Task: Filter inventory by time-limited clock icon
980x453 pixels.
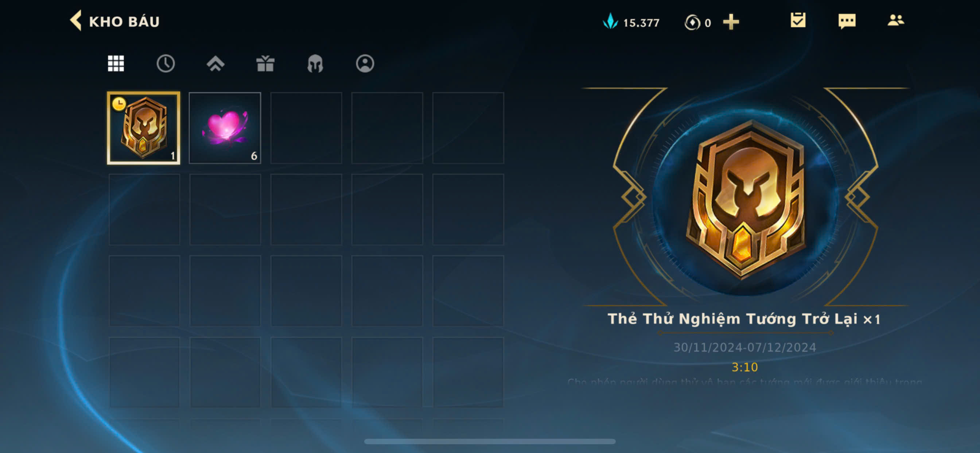Action: click(x=166, y=63)
